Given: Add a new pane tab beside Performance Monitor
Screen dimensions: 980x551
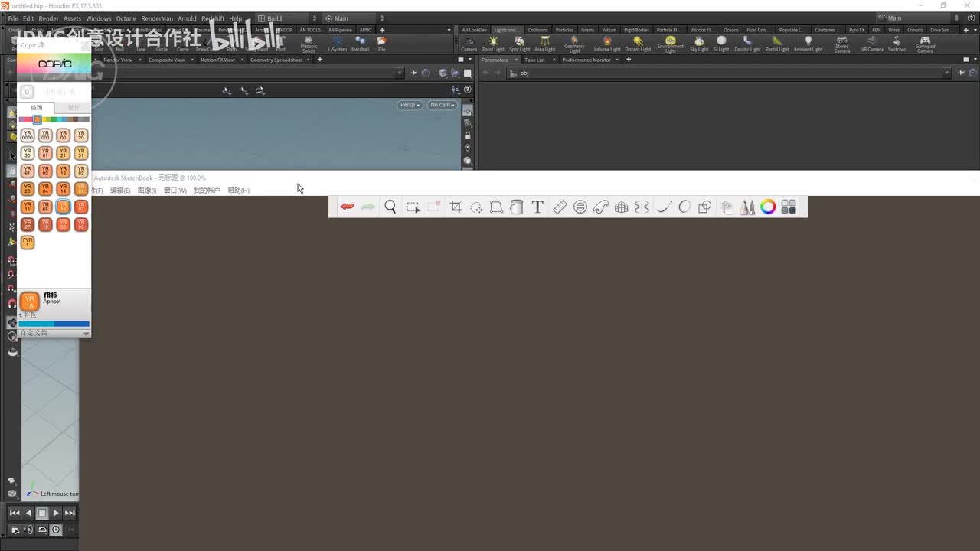Looking at the screenshot, I should pyautogui.click(x=629, y=60).
